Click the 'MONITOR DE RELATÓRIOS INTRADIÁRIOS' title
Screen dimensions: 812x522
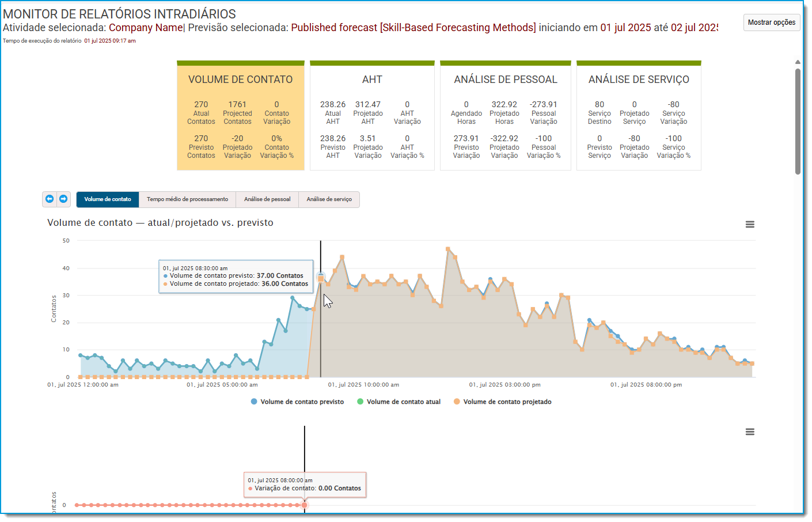click(x=119, y=14)
